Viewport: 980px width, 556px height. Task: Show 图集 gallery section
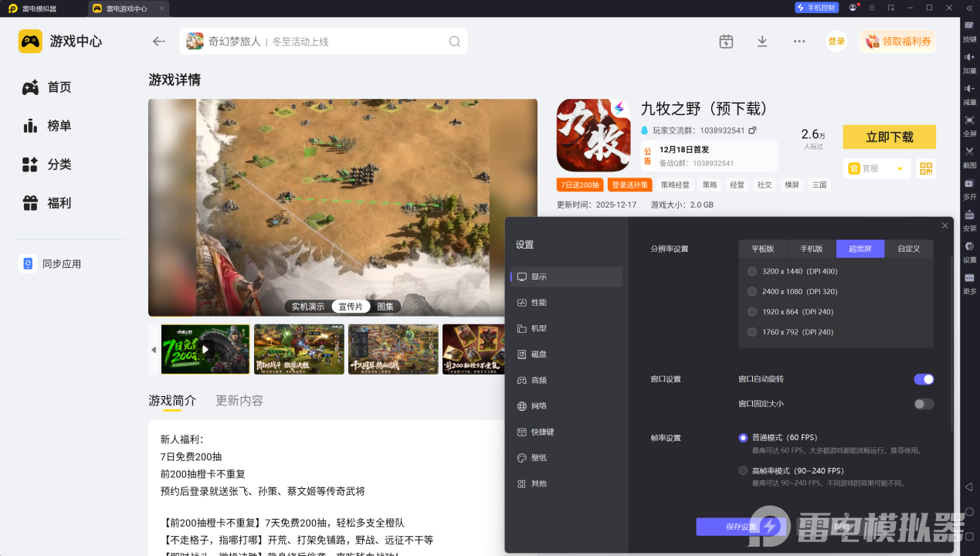point(385,307)
